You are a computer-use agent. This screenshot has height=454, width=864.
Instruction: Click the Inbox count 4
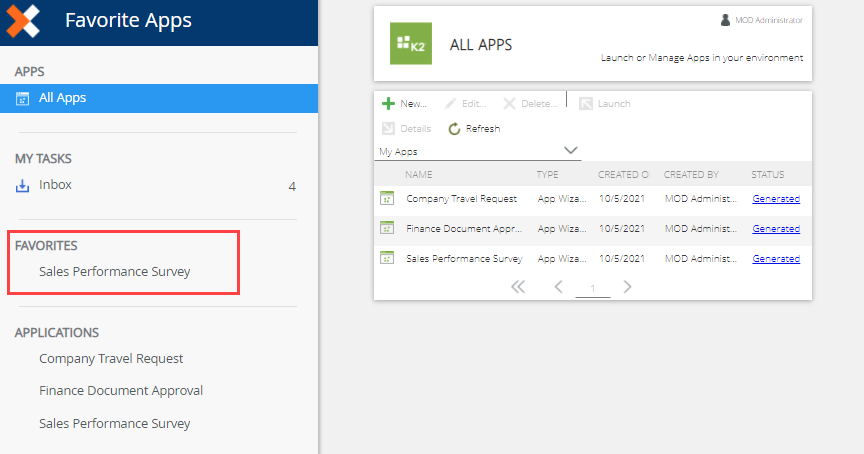(292, 186)
